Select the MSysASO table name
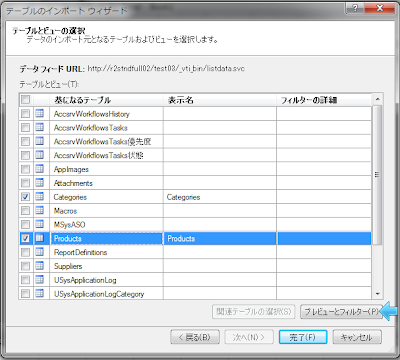 (x=70, y=225)
